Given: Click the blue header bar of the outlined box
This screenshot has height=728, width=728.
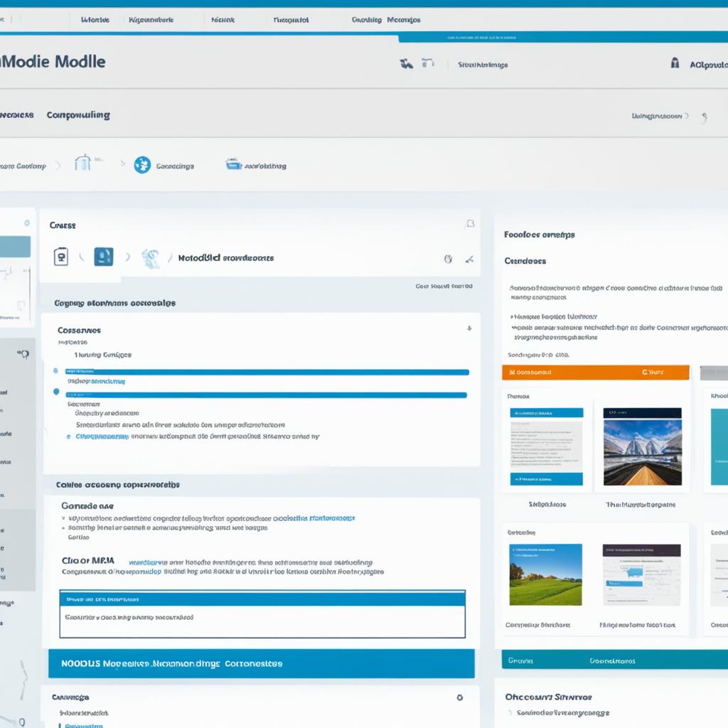Looking at the screenshot, I should click(x=262, y=599).
